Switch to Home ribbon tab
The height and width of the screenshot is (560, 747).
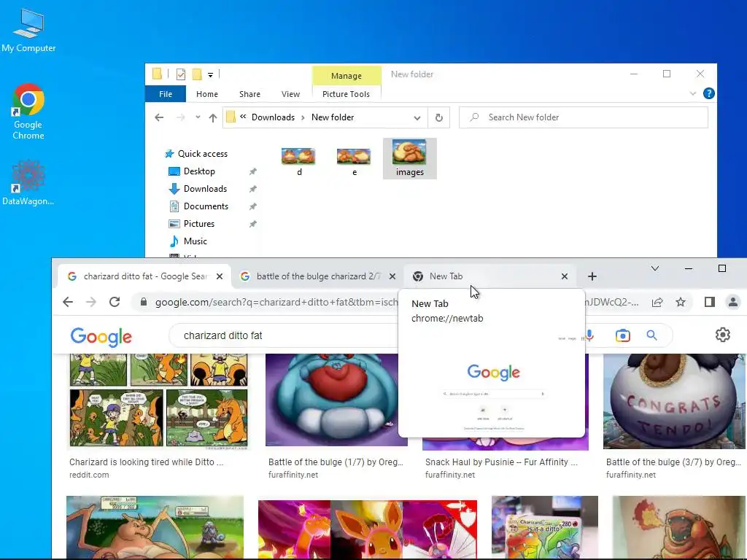click(206, 94)
